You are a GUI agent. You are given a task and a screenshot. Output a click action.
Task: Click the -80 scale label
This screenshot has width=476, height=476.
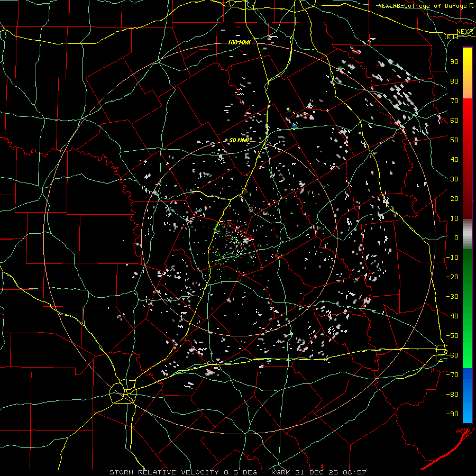click(x=452, y=395)
